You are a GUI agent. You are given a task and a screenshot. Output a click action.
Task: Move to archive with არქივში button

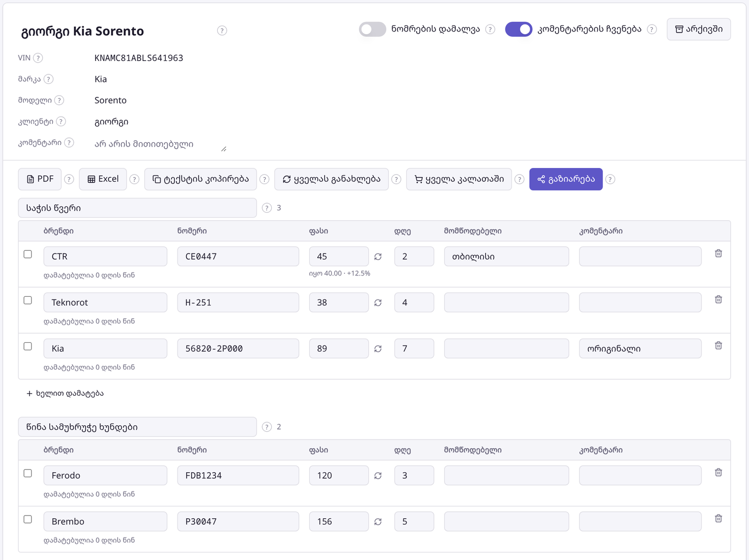tap(699, 29)
